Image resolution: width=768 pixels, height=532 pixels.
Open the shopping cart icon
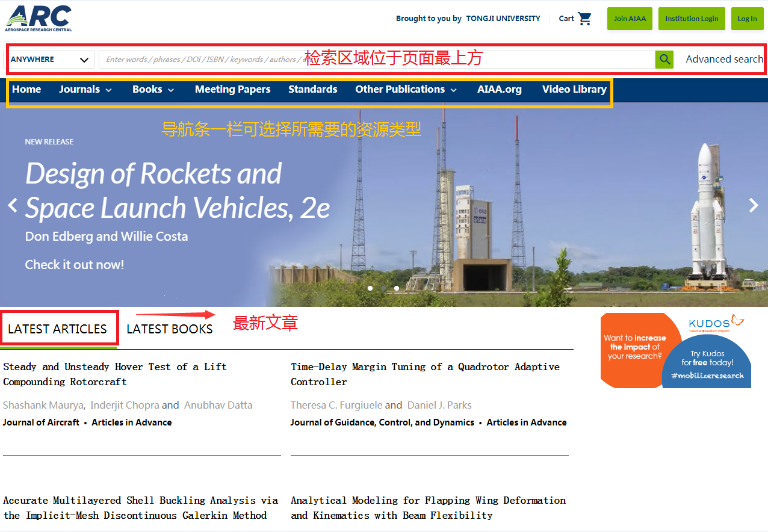tap(584, 19)
